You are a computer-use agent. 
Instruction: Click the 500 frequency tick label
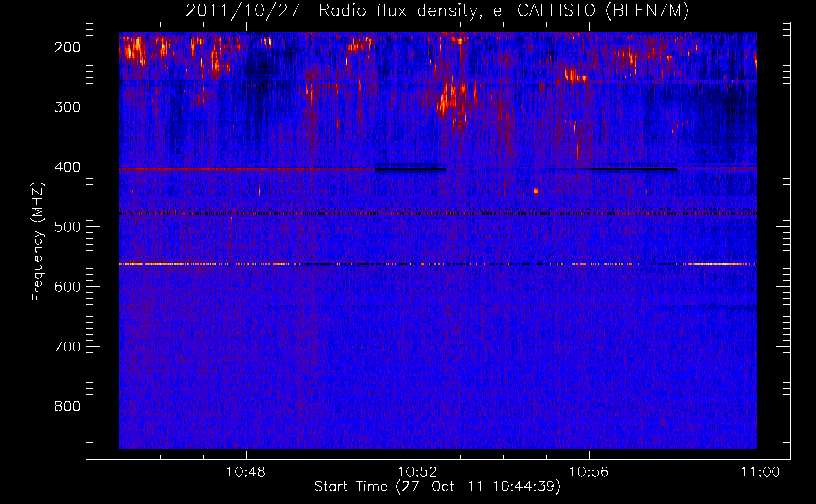pos(68,227)
